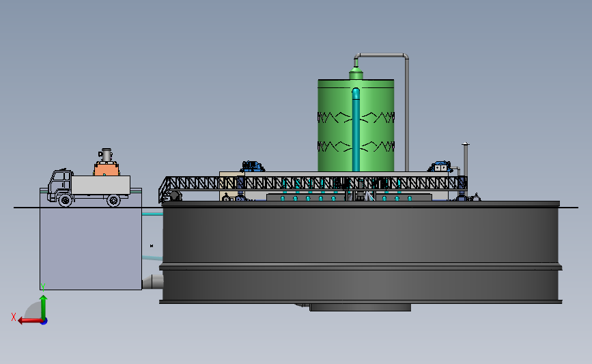Click the blue origin ball of the triad
This screenshot has height=364, width=592.
pyautogui.click(x=44, y=322)
